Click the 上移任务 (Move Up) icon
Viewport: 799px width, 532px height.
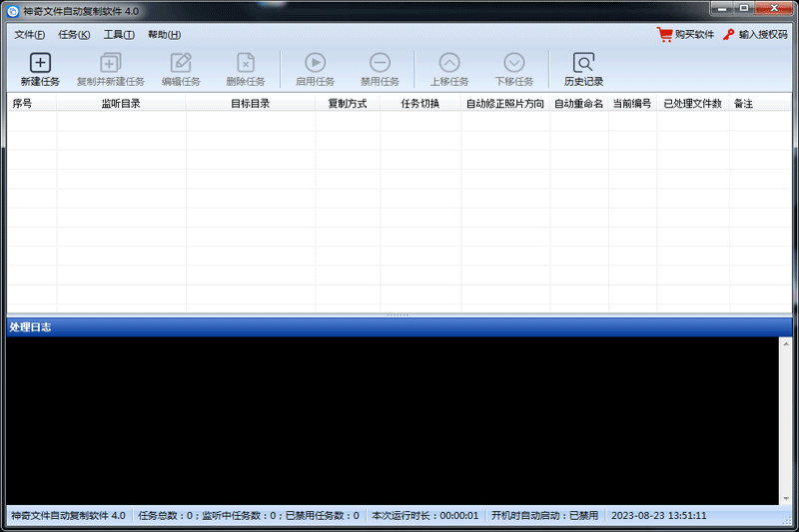449,63
